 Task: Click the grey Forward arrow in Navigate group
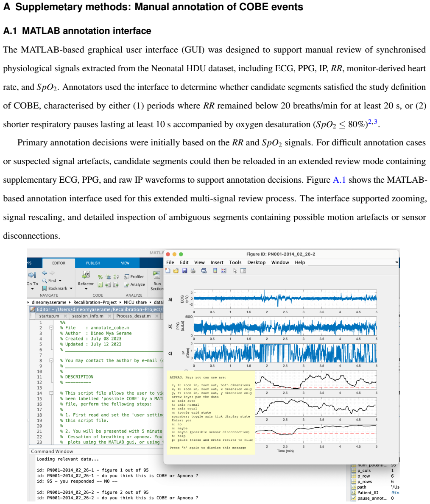52,273
